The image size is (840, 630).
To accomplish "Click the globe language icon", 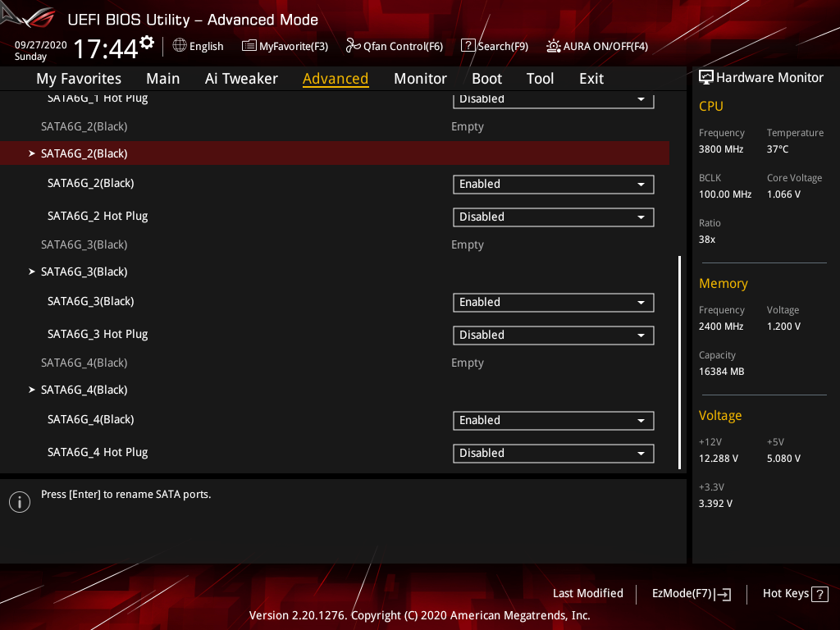I will [x=180, y=46].
